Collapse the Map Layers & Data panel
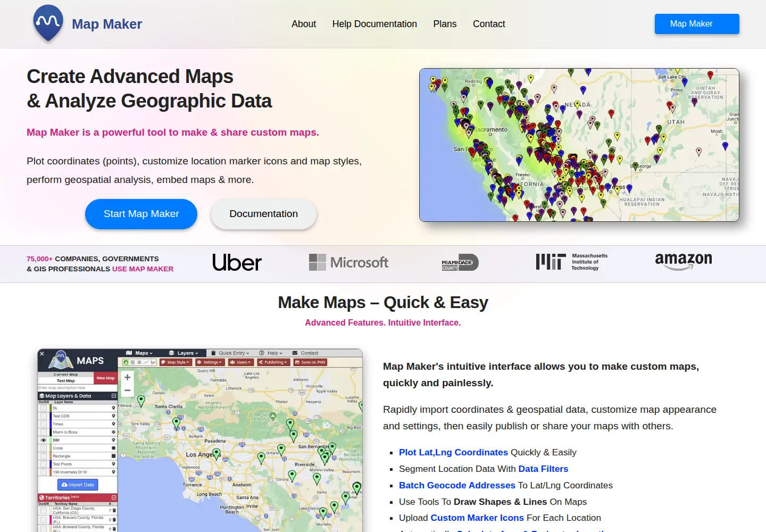The height and width of the screenshot is (532, 766). coord(114,396)
